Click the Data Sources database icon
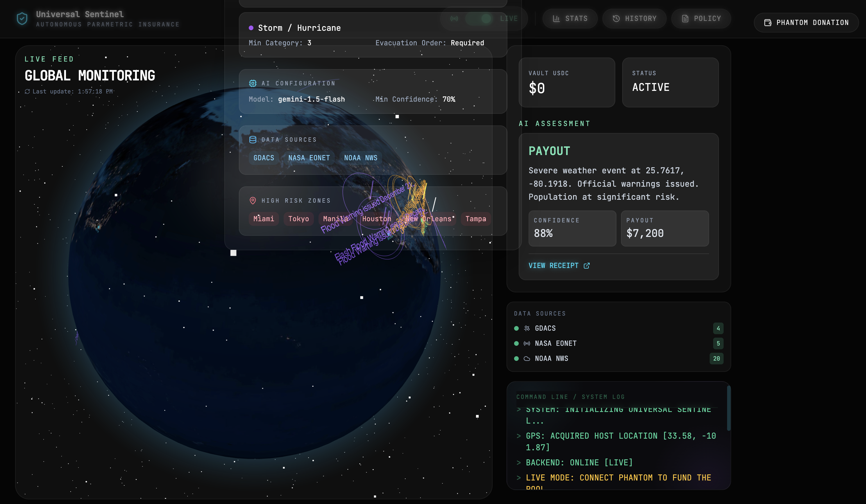Screen dimensions: 866x504 253,140
